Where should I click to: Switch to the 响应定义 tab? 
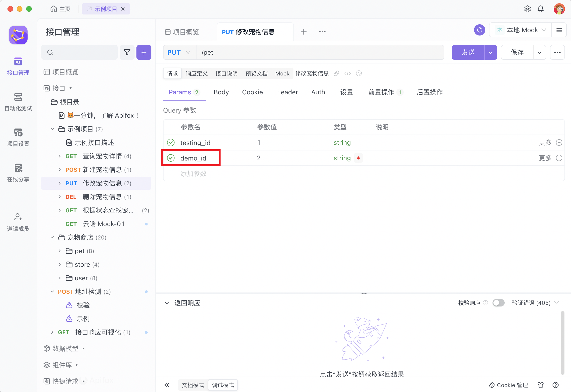click(x=196, y=73)
